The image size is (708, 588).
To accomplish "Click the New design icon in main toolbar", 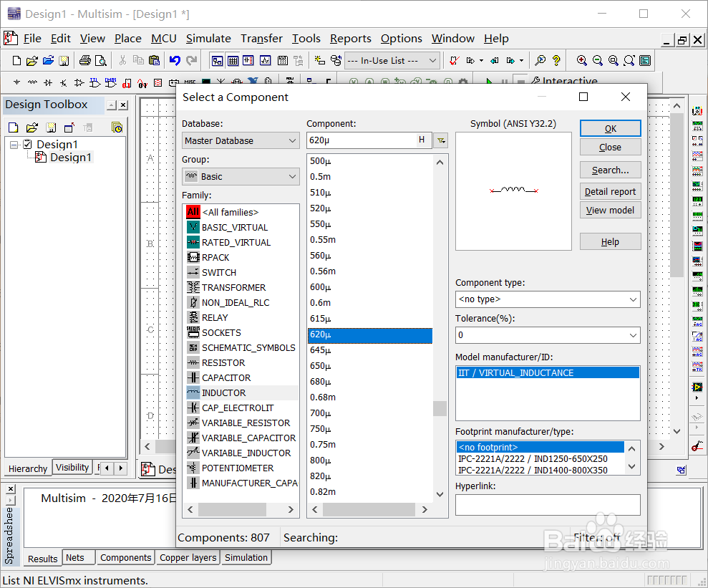I will click(16, 60).
